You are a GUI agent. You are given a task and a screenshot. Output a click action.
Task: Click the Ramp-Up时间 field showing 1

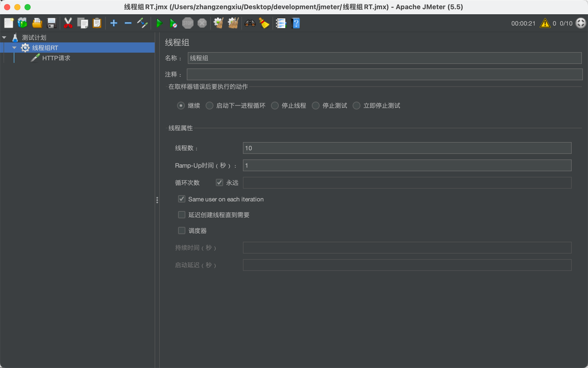[407, 165]
